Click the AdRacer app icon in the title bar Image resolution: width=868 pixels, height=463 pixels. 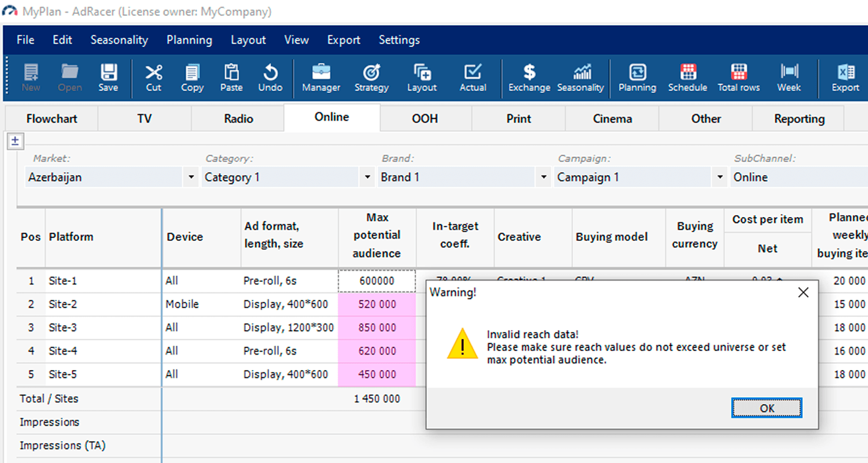pyautogui.click(x=10, y=11)
